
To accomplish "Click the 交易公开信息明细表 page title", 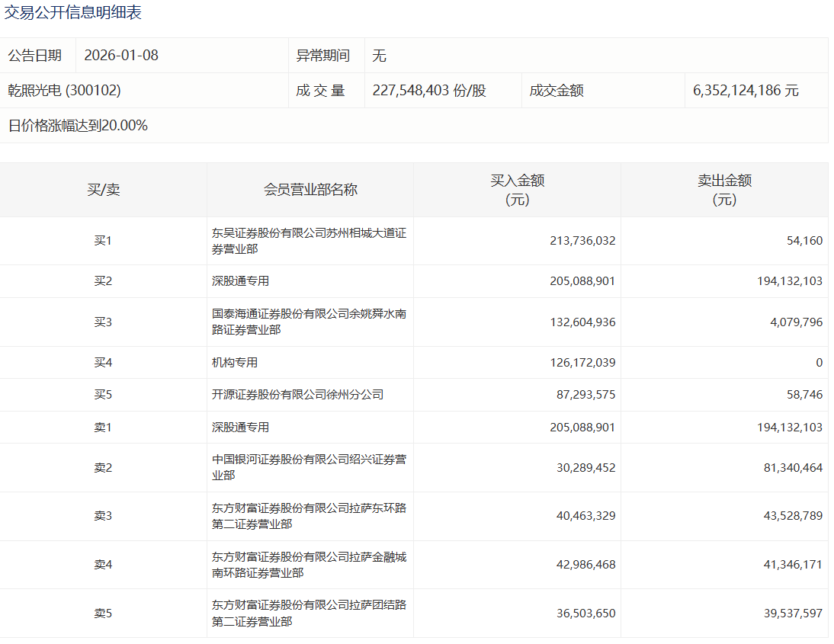I will pyautogui.click(x=73, y=13).
